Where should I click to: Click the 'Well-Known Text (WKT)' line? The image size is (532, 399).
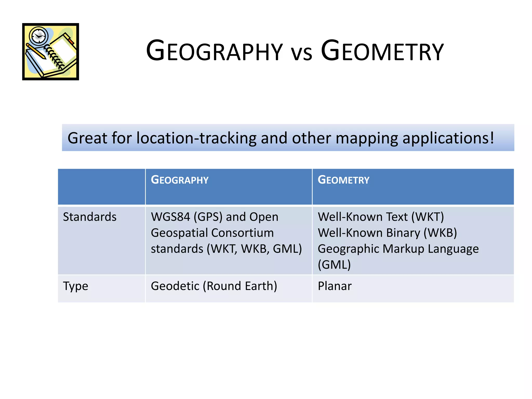pos(381,217)
